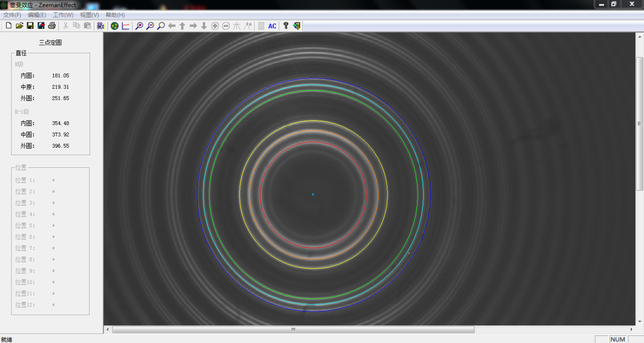Image resolution: width=644 pixels, height=343 pixels.
Task: Click the Copy icon
Action: pos(77,26)
